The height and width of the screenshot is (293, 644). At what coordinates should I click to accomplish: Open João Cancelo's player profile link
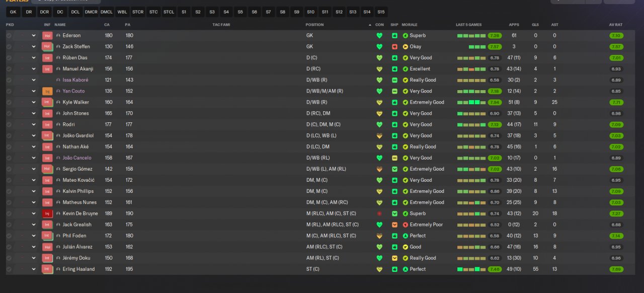point(77,158)
